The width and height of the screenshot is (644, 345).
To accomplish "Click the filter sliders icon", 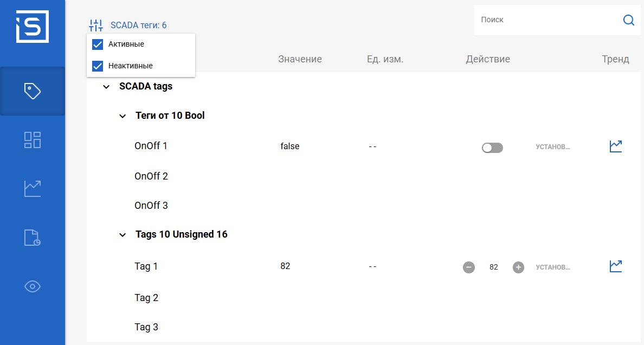I will point(96,25).
